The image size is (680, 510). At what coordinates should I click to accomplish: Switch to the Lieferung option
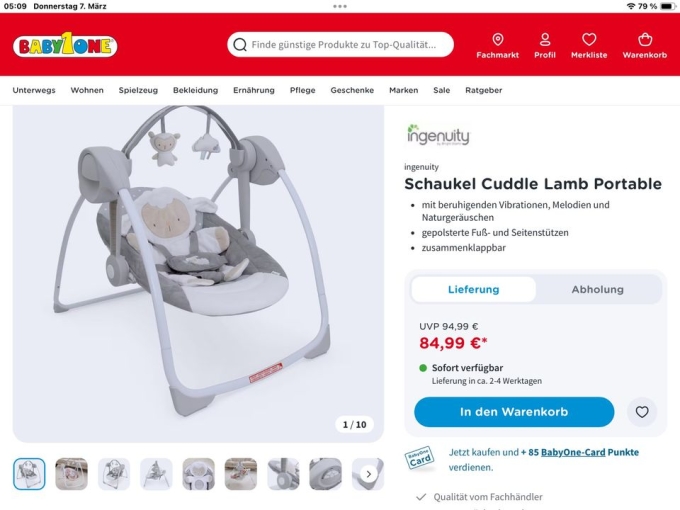click(474, 289)
